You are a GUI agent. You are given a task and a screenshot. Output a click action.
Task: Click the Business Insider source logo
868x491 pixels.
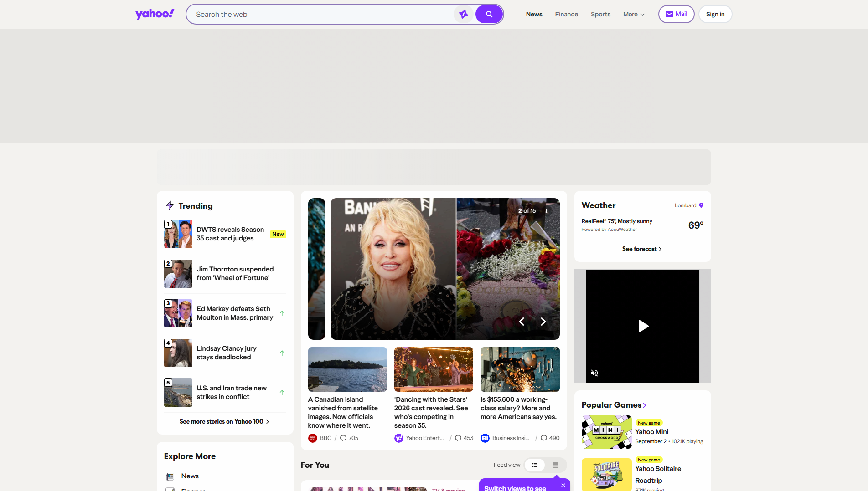click(485, 438)
